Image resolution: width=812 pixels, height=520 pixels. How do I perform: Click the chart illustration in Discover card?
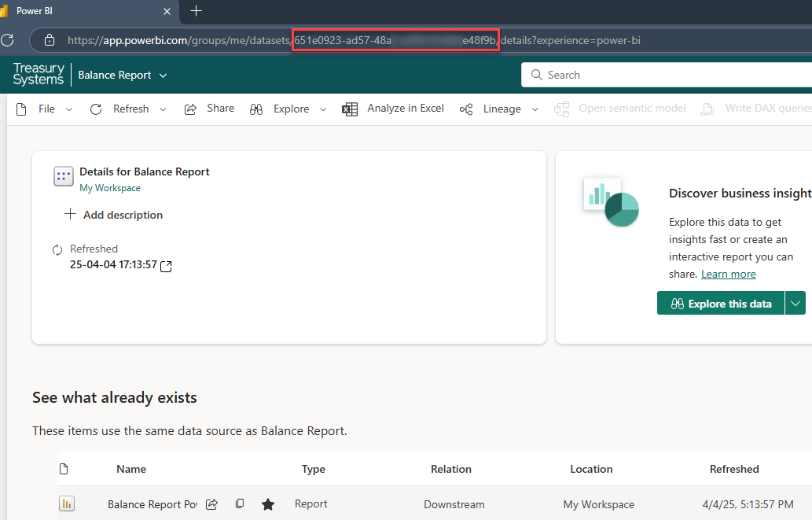pyautogui.click(x=611, y=202)
